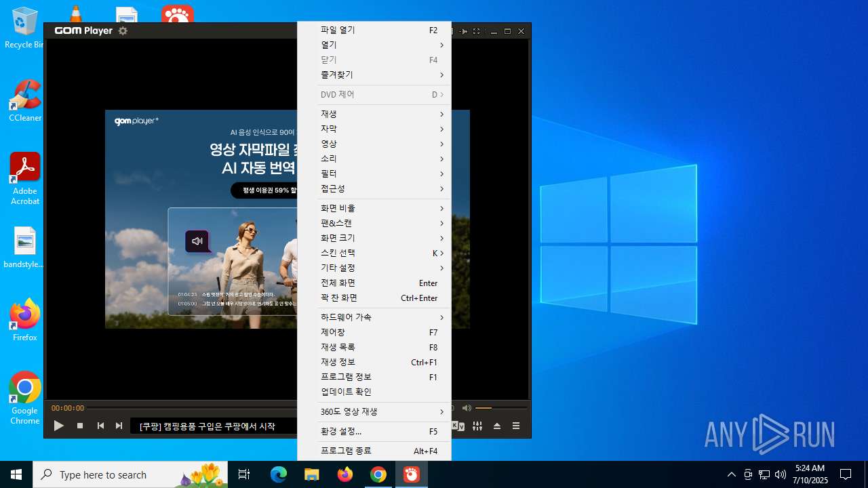868x488 pixels.
Task: Select 꽉 찬 화면 menu item
Action: [374, 298]
